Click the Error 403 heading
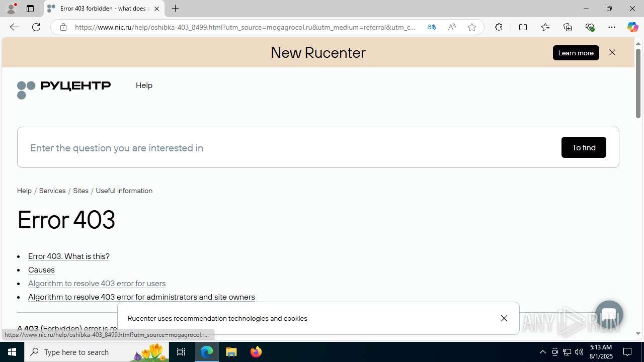Image resolution: width=644 pixels, height=362 pixels. pyautogui.click(x=66, y=220)
